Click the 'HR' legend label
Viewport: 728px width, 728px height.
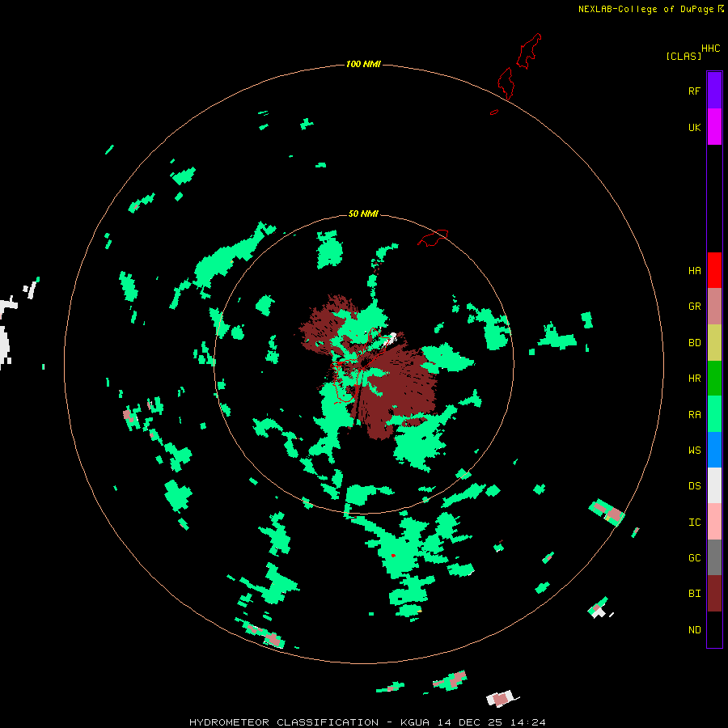[x=694, y=379]
